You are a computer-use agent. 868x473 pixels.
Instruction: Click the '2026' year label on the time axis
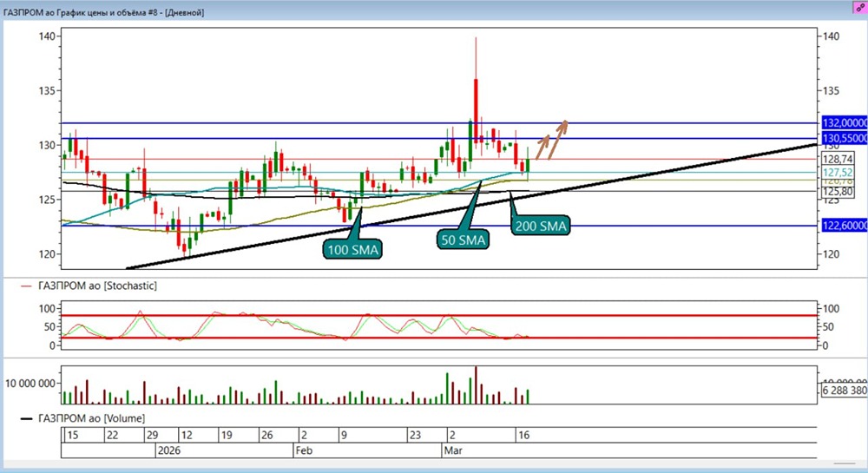169,450
